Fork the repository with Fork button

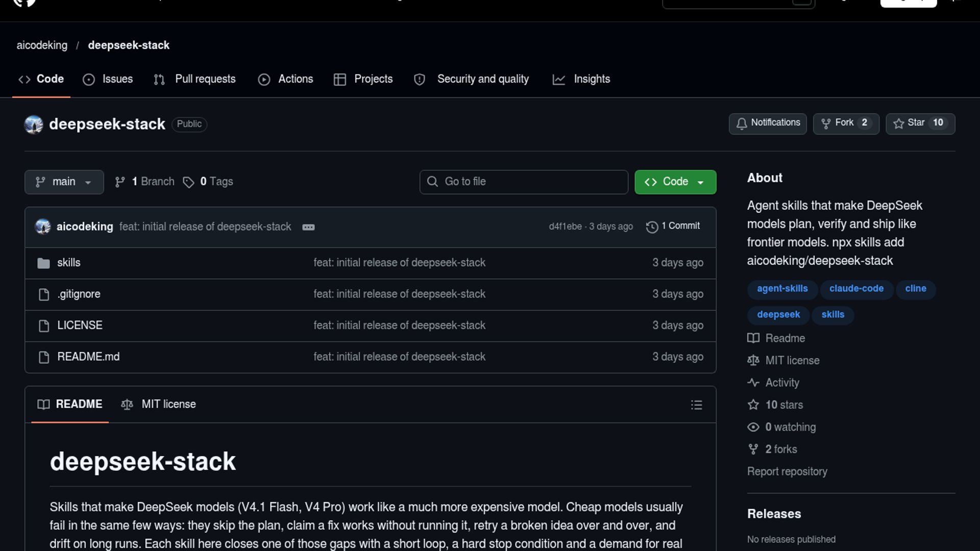(846, 123)
